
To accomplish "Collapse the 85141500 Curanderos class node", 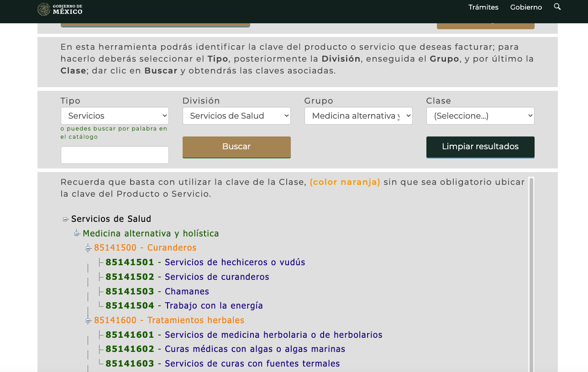I will [89, 248].
